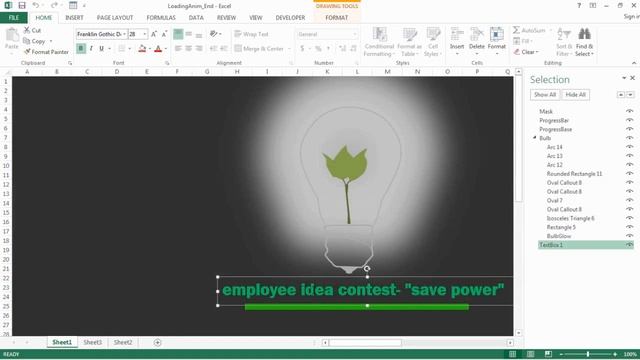Click the zoom slider handle
The width and height of the screenshot is (640, 360).
tap(588, 354)
